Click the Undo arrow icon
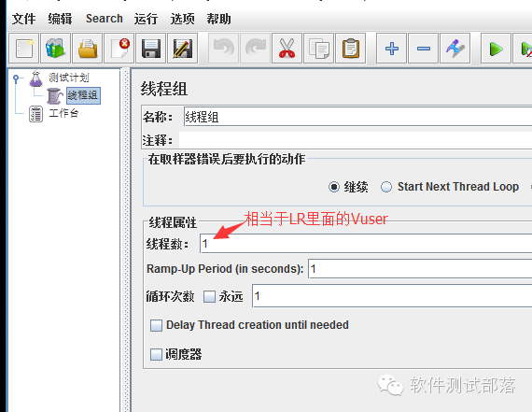 pos(223,49)
